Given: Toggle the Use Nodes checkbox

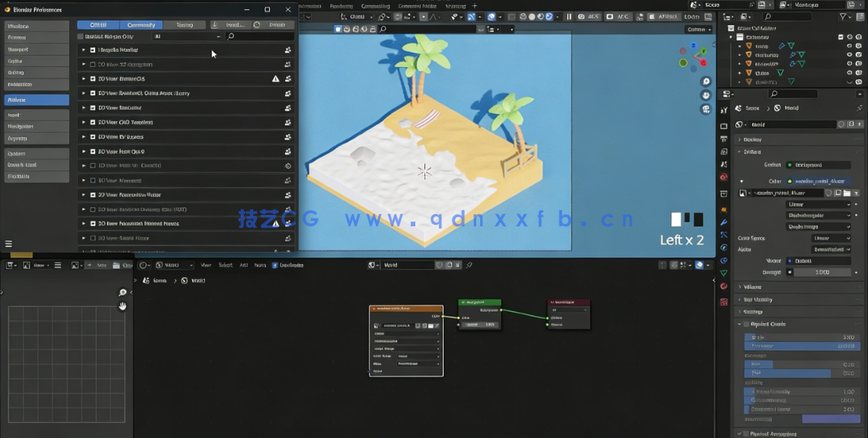Looking at the screenshot, I should tap(275, 265).
